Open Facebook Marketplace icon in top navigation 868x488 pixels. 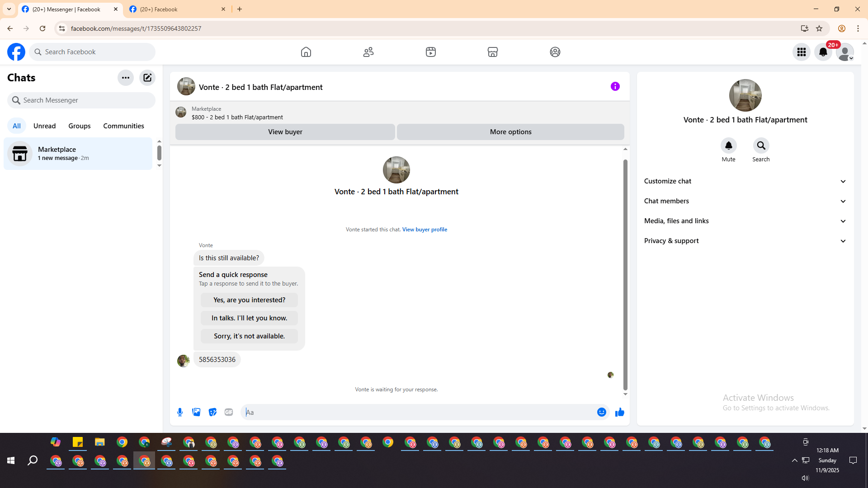(493, 52)
